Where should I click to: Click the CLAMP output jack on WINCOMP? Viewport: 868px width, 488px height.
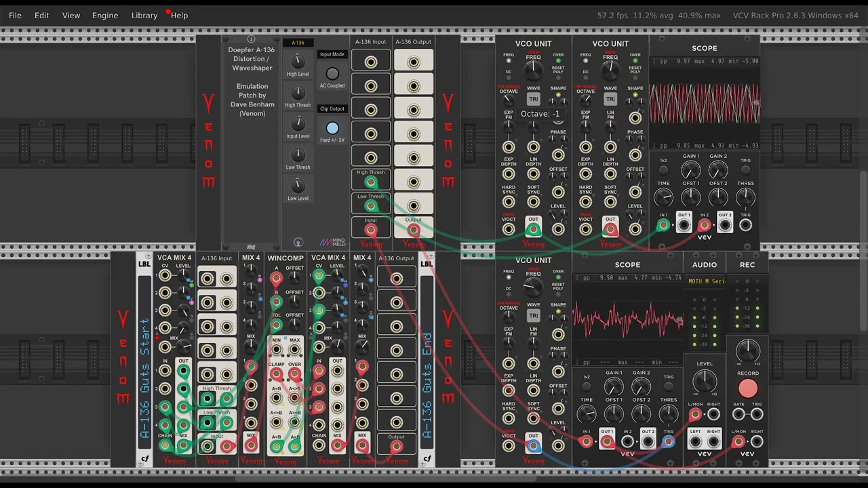[x=276, y=374]
